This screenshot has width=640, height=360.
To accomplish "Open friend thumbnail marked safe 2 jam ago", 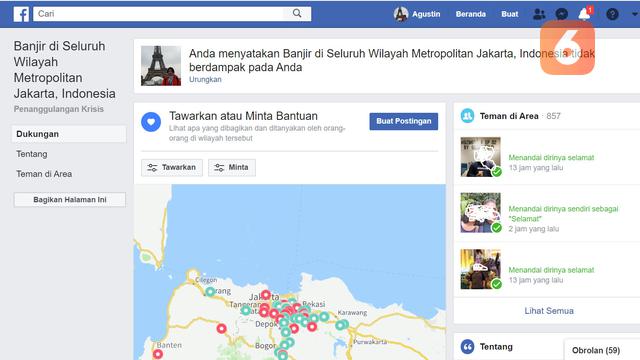I will 480,213.
